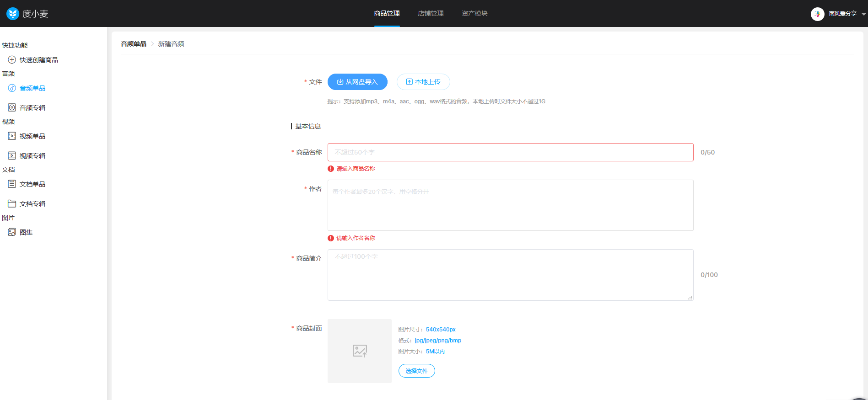Switch to the 店铺管理 tab
The image size is (868, 400).
click(431, 14)
